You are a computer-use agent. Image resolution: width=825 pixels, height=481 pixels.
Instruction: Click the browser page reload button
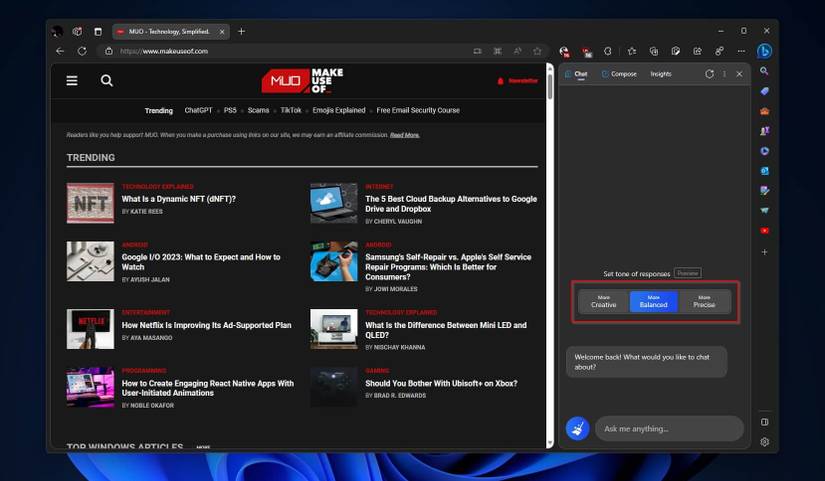[x=82, y=51]
